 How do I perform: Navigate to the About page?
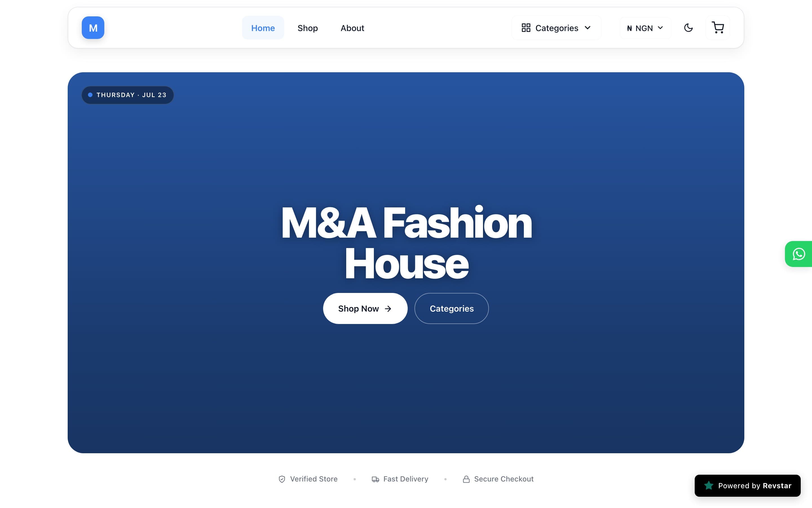[x=352, y=28]
